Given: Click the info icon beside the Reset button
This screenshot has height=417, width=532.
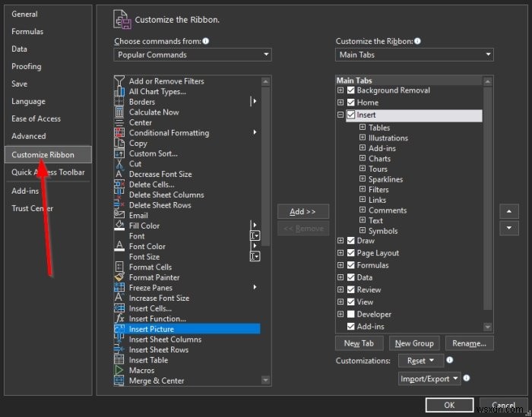Looking at the screenshot, I should 450,360.
